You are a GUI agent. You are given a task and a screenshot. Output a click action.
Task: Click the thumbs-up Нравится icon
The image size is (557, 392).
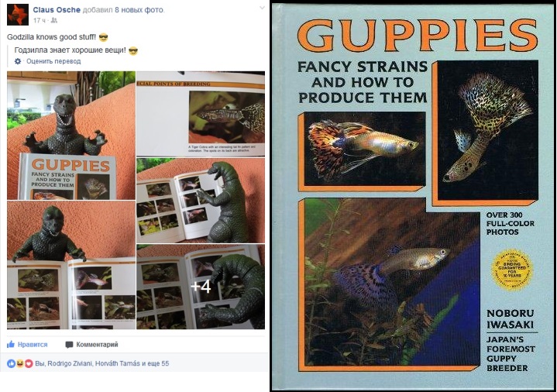tap(11, 344)
